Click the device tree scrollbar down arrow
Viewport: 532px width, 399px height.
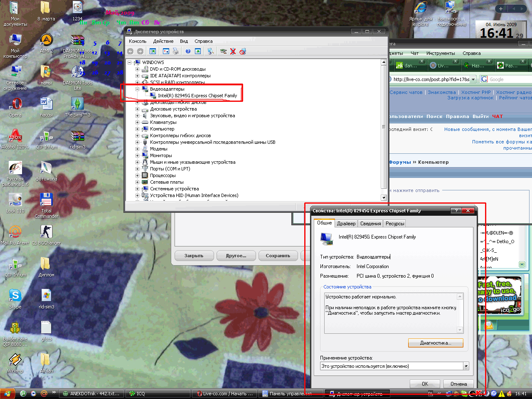point(384,198)
